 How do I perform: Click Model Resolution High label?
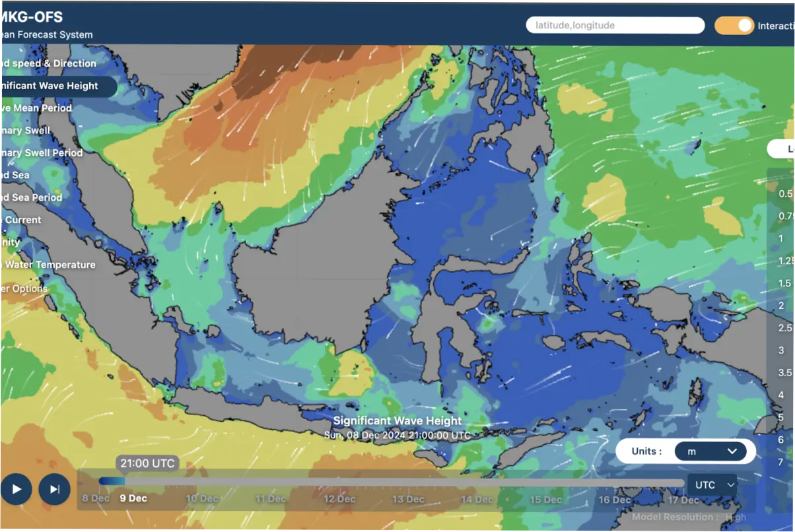pos(689,517)
